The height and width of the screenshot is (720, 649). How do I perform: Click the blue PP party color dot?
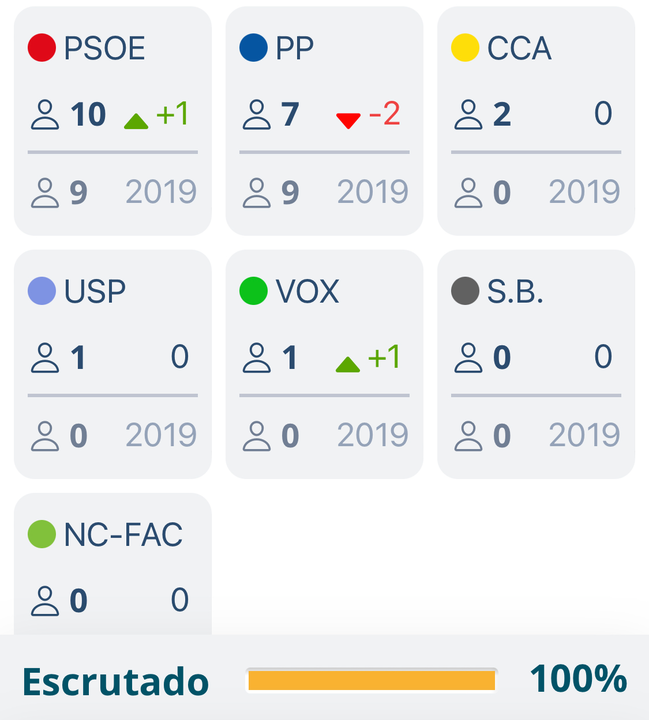pyautogui.click(x=254, y=48)
